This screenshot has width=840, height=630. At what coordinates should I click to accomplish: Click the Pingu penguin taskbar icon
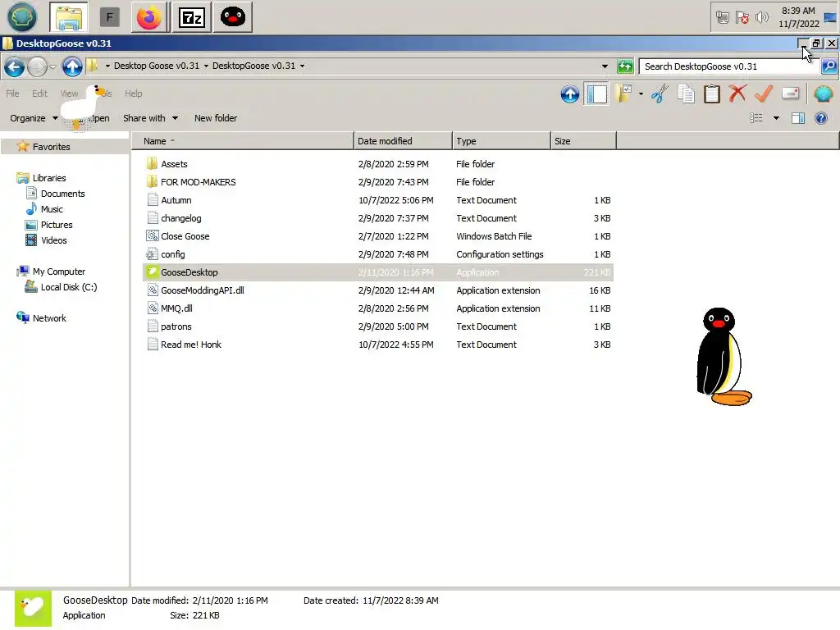[x=232, y=18]
